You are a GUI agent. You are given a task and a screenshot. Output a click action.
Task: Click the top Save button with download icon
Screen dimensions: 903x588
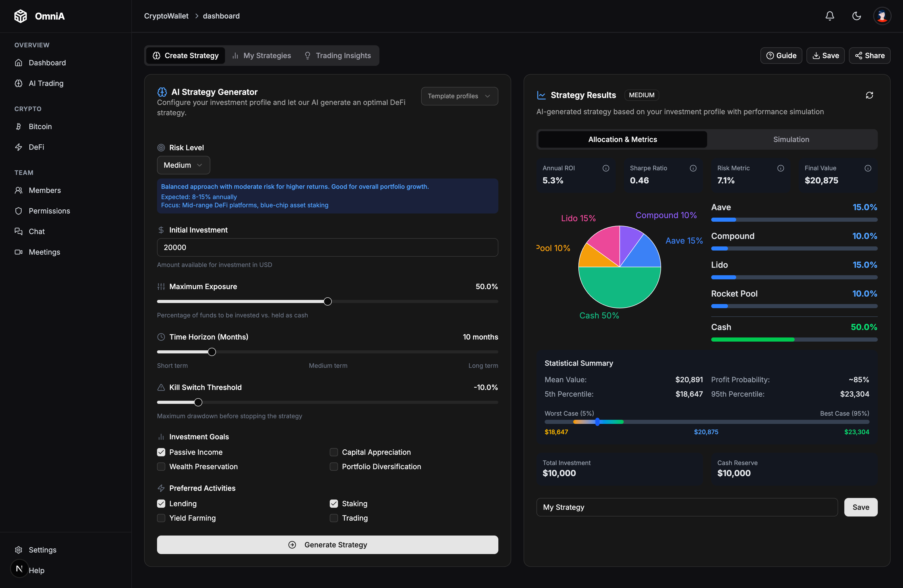825,55
